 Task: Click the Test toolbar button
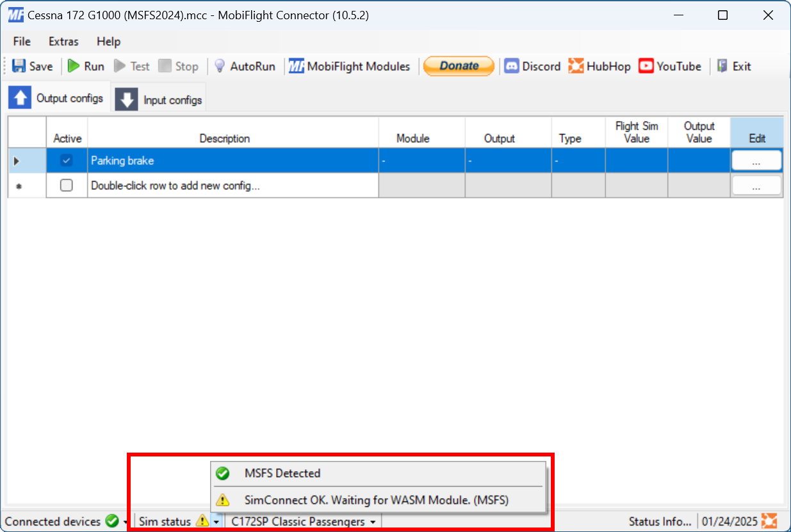131,66
